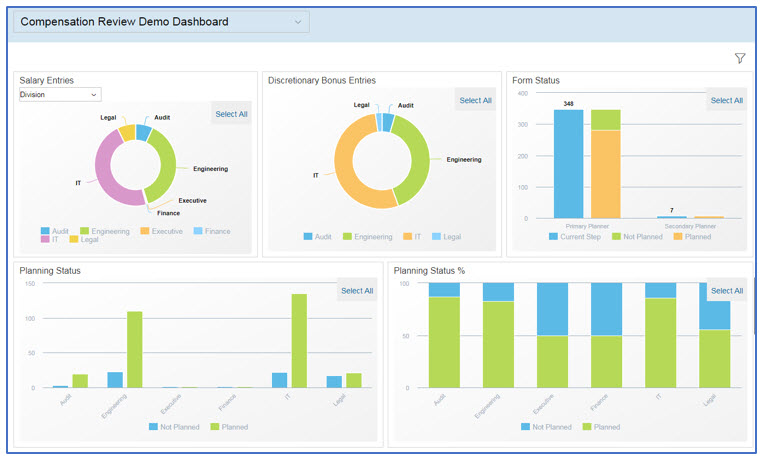This screenshot has height=457, width=761.
Task: Click the 348 Current Step bar for Primary Planner
Action: click(x=568, y=164)
